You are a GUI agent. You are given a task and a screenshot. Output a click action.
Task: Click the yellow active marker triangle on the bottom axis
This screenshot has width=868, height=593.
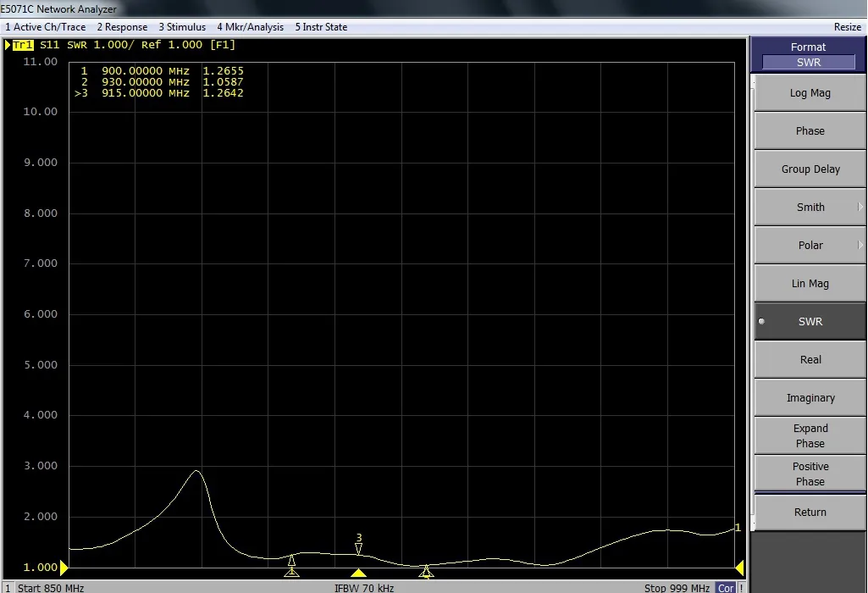coord(358,573)
